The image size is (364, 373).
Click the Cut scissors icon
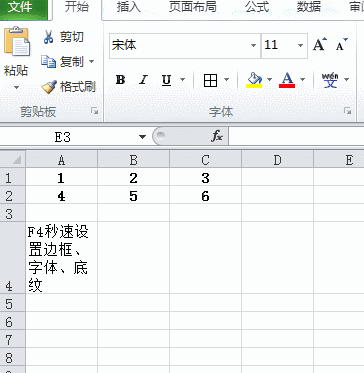(x=49, y=37)
